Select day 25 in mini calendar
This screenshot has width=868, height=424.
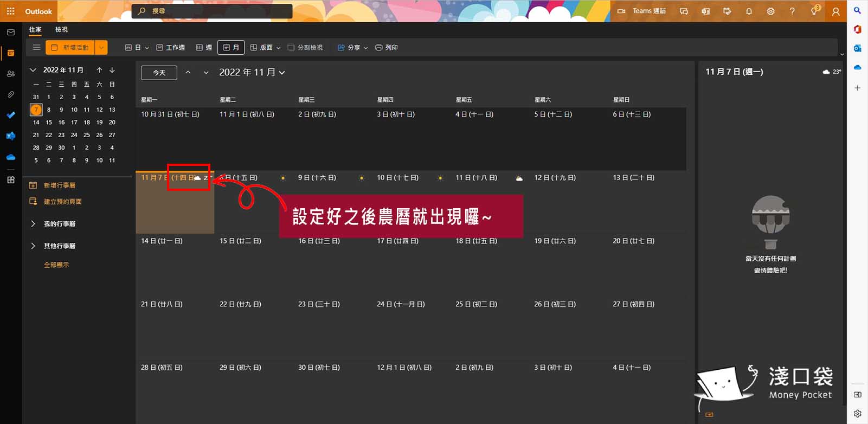[x=87, y=135]
